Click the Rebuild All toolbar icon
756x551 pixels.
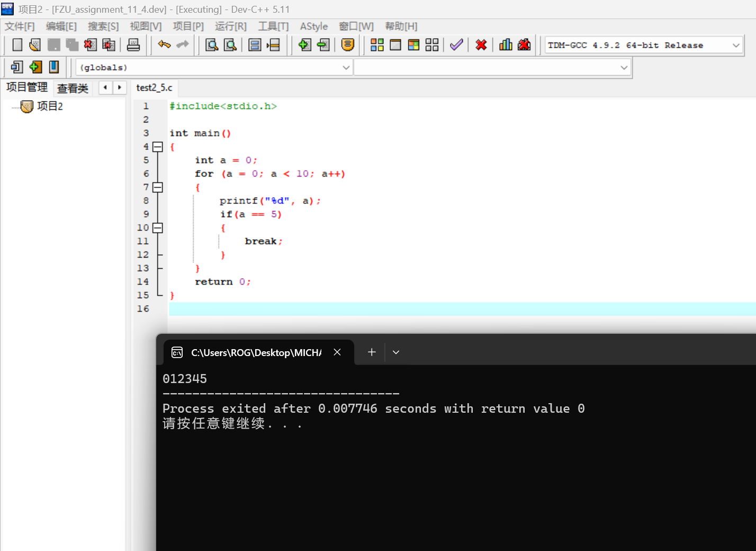click(x=432, y=45)
